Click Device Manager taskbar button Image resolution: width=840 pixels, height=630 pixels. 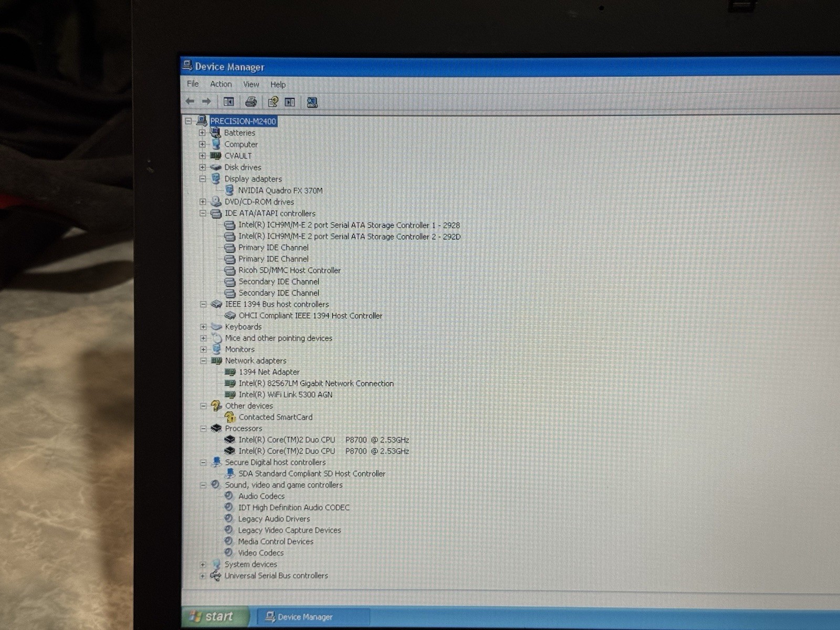[313, 617]
